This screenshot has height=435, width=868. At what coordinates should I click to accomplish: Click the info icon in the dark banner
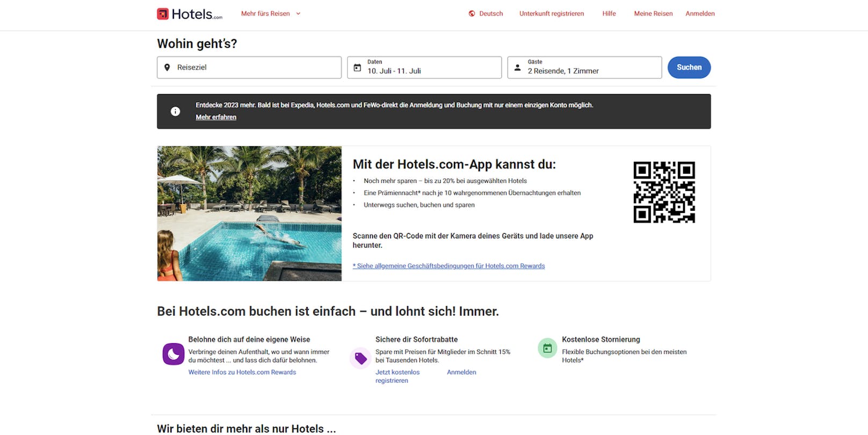[175, 111]
